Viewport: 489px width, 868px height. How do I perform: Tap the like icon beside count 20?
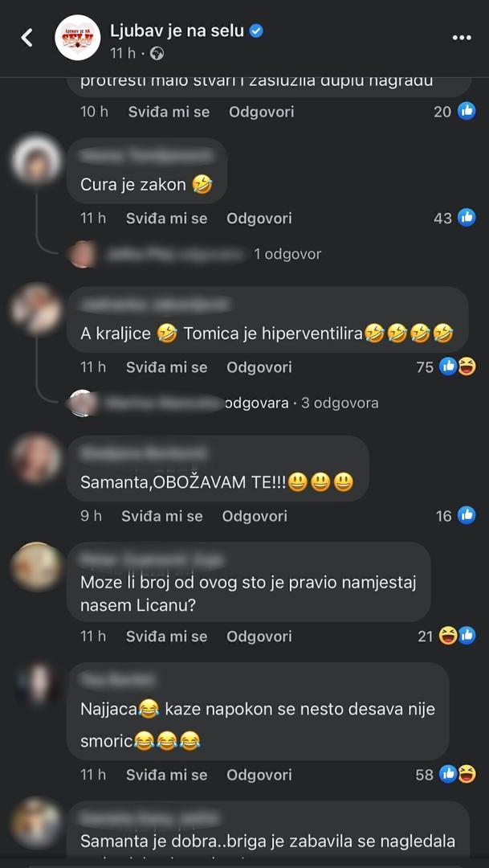coord(467,112)
